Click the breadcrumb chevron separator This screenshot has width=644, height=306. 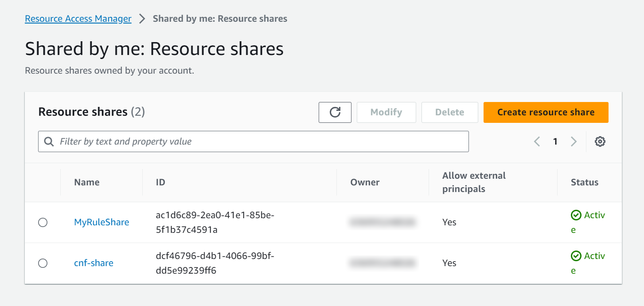point(141,19)
